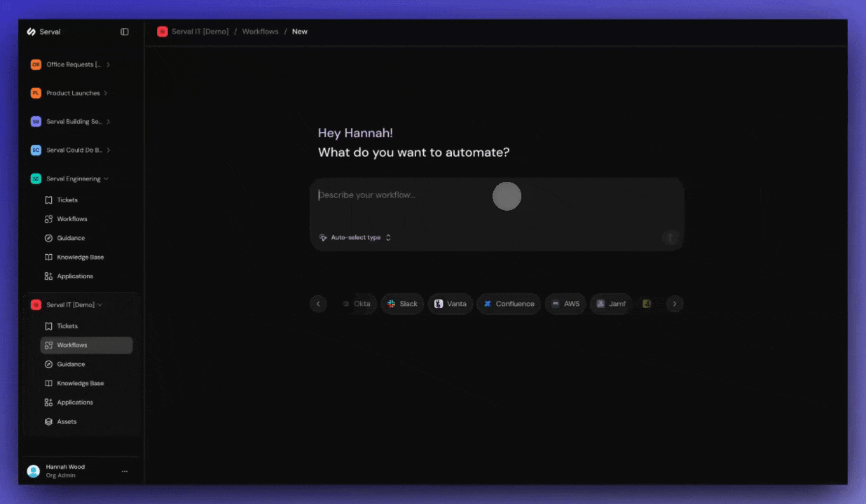866x504 pixels.
Task: Submit workflow with the up-arrow button
Action: tap(671, 237)
